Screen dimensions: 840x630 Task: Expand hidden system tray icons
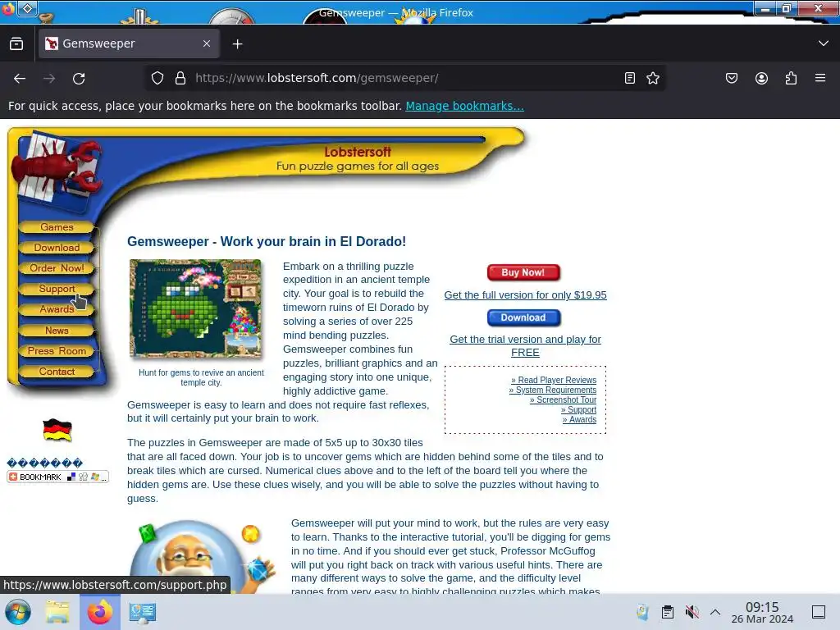point(715,612)
